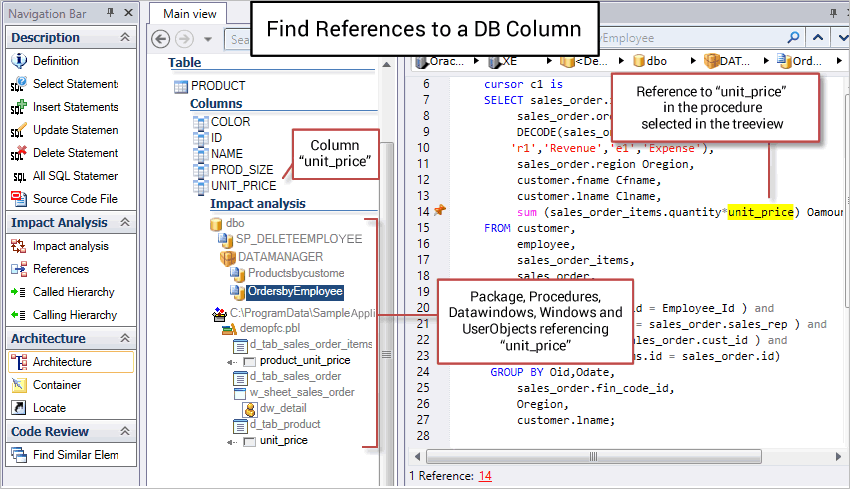The width and height of the screenshot is (850, 489).
Task: Select the demopfc.pbl library
Action: click(x=261, y=329)
